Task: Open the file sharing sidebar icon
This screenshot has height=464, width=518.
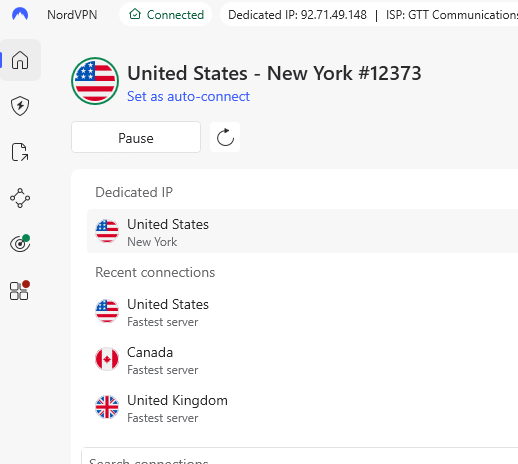Action: [20, 152]
